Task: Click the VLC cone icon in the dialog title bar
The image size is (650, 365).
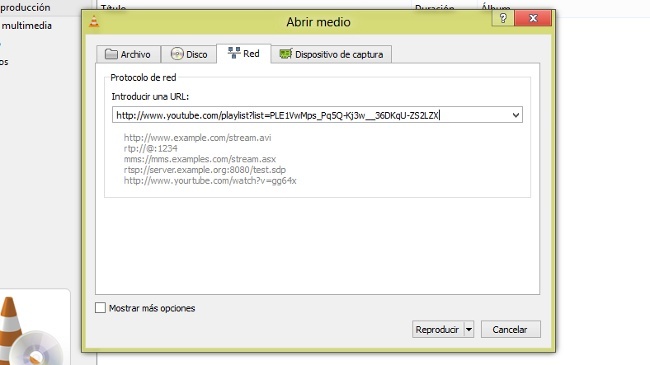Action: click(94, 22)
